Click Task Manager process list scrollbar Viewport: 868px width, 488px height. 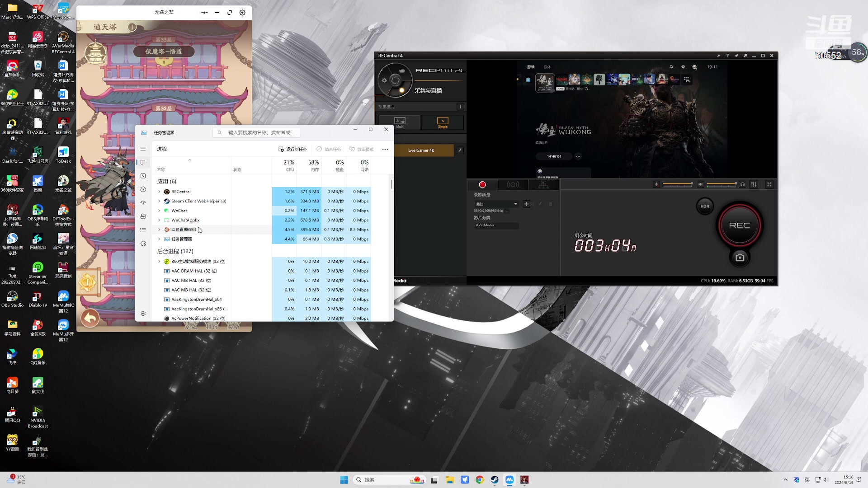pyautogui.click(x=391, y=184)
